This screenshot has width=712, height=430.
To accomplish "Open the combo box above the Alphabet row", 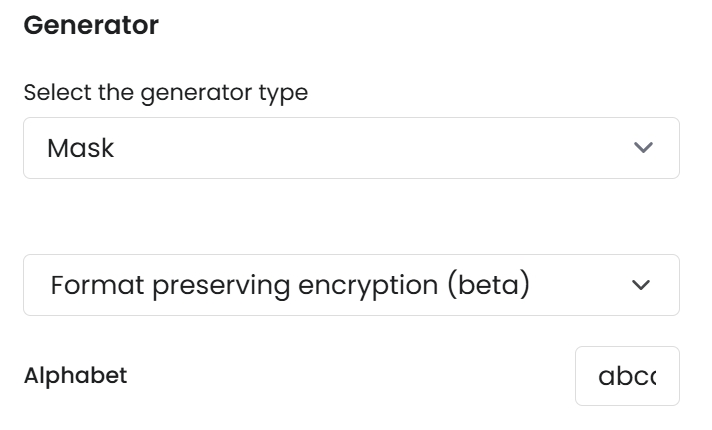I will (350, 285).
